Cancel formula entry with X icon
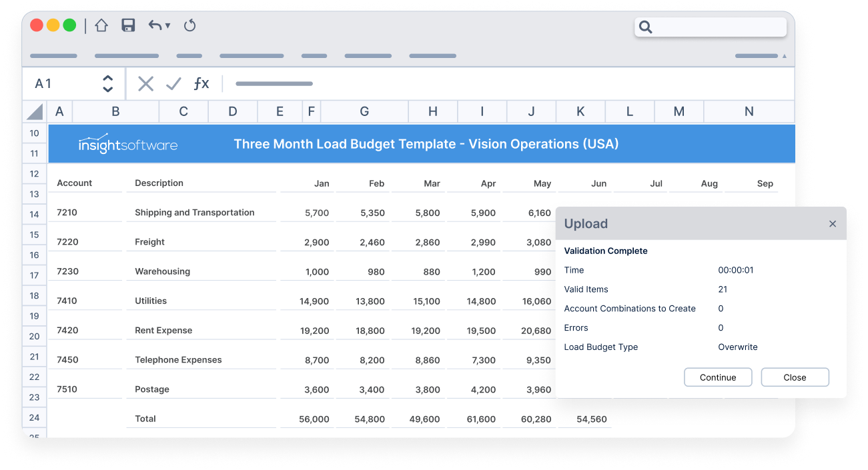The height and width of the screenshot is (470, 868). tap(145, 83)
